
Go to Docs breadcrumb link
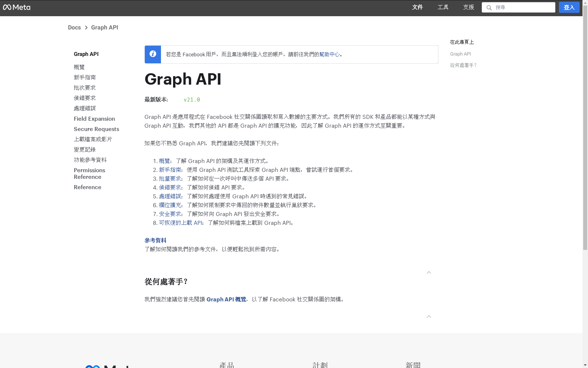click(74, 28)
